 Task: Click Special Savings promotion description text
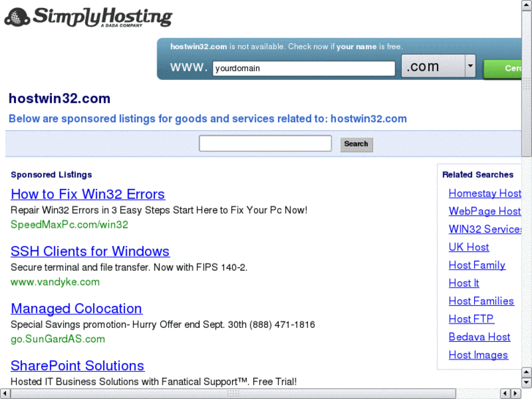pyautogui.click(x=162, y=324)
